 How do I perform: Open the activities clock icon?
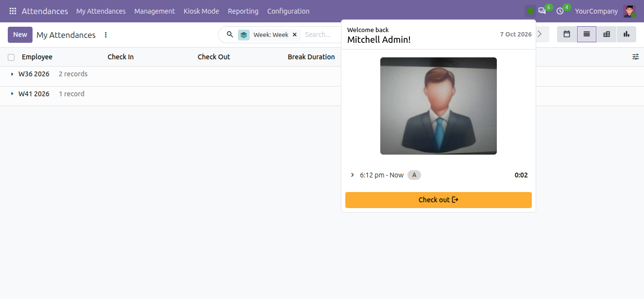560,11
